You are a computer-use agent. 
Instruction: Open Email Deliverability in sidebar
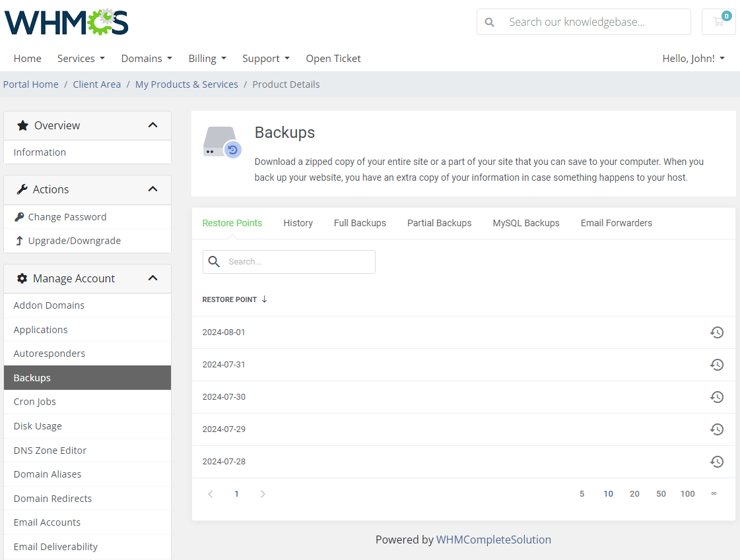pos(87,547)
